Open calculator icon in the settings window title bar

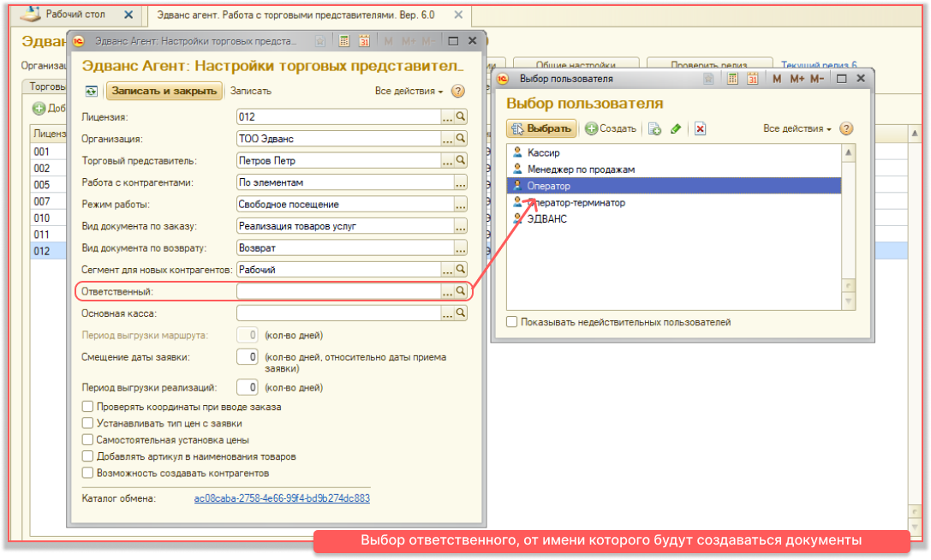coord(343,41)
